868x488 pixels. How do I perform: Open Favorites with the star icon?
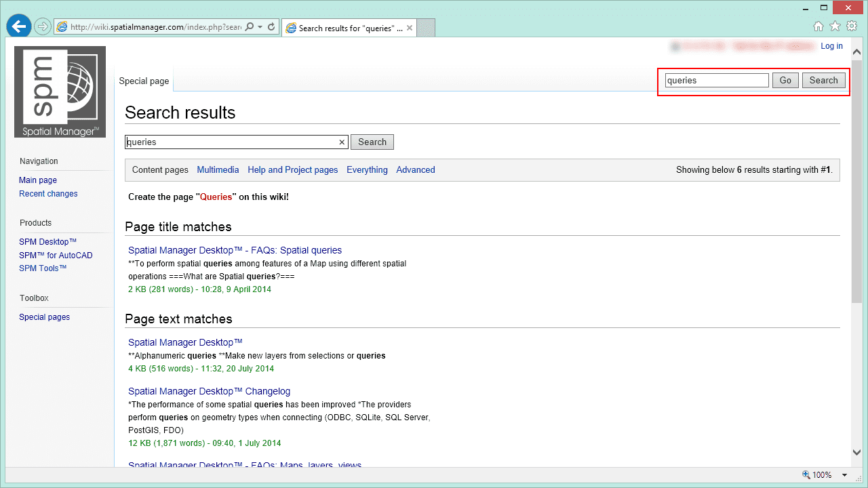(835, 26)
